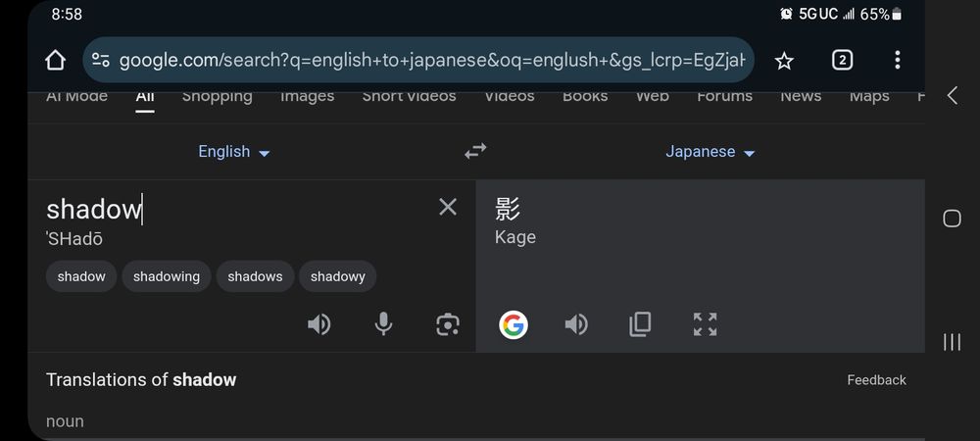Switch to the Shopping tab
The image size is (980, 441).
[x=217, y=96]
